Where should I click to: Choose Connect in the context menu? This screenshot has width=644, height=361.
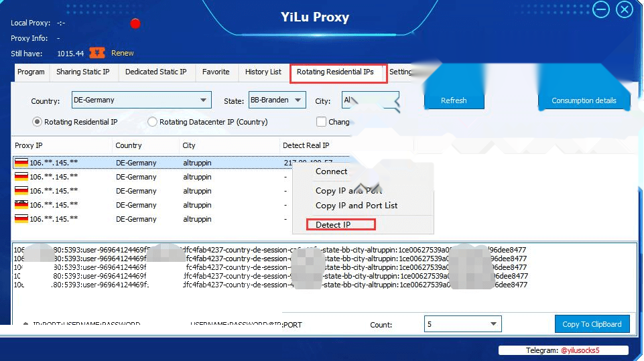tap(331, 171)
